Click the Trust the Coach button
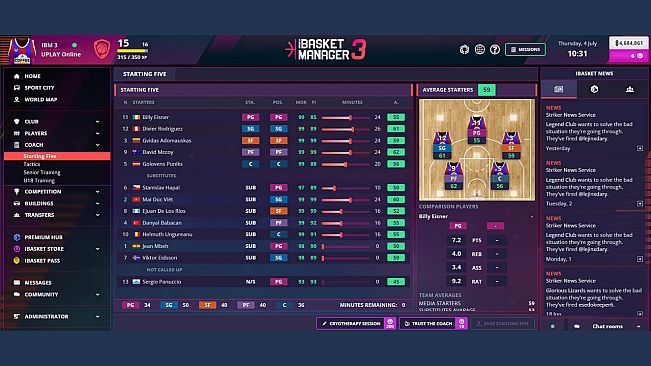 click(x=433, y=323)
